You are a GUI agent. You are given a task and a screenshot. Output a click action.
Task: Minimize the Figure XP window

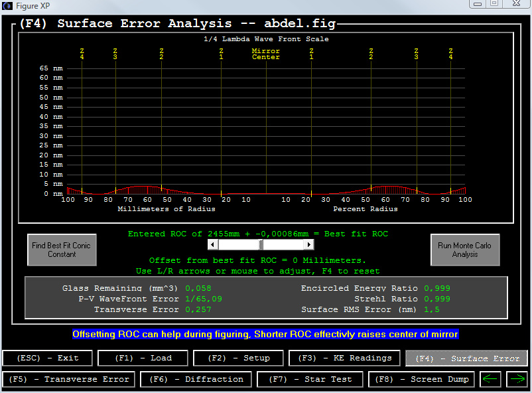click(478, 4)
